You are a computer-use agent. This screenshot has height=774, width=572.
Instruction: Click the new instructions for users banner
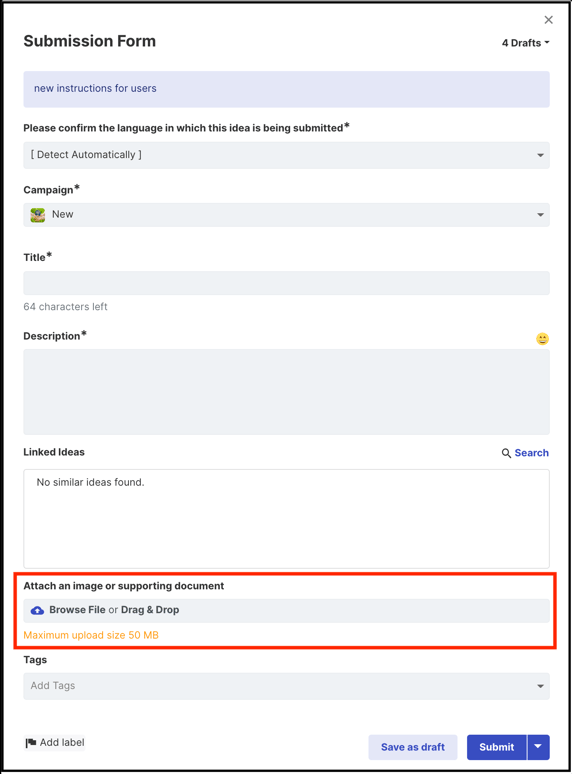[x=286, y=89]
